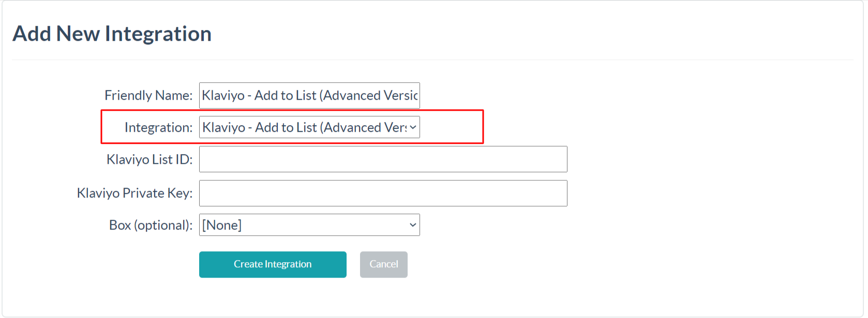Screen dimensions: 868x318
Task: Open the Integration dropdown
Action: coord(309,127)
